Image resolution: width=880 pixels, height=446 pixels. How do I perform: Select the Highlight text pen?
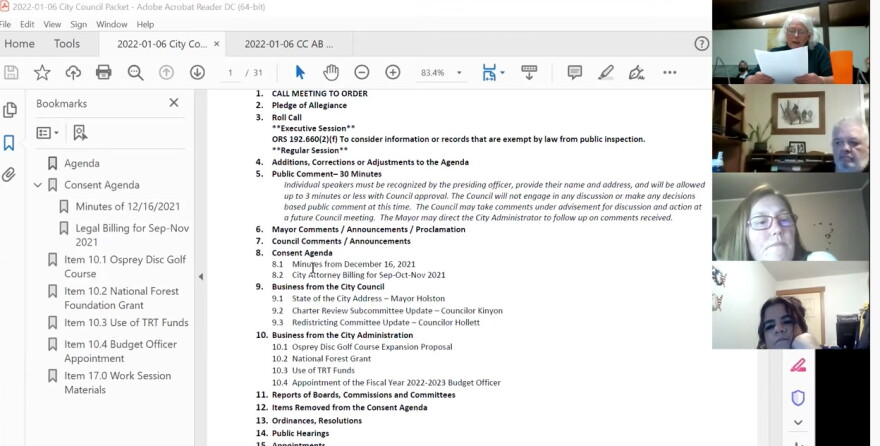click(x=606, y=72)
